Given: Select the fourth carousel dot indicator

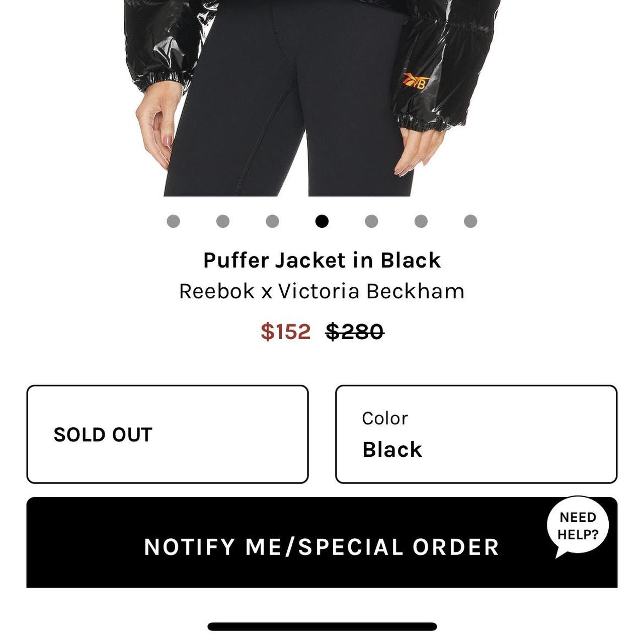Looking at the screenshot, I should click(322, 220).
